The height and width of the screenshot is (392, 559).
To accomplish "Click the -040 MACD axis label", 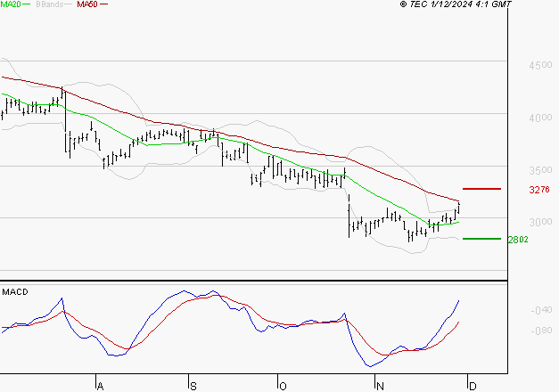I will tap(541, 310).
